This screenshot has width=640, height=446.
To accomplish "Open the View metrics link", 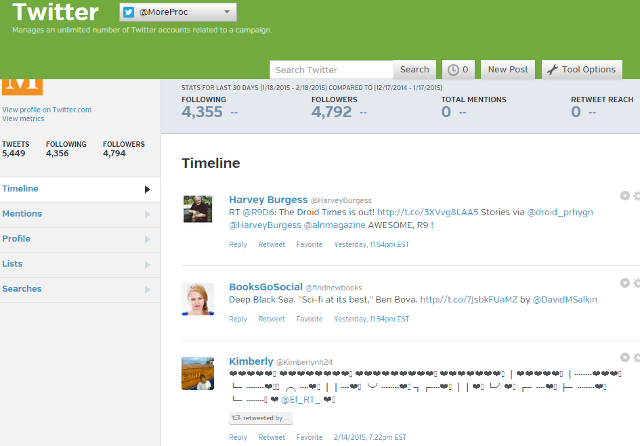I will tap(23, 119).
